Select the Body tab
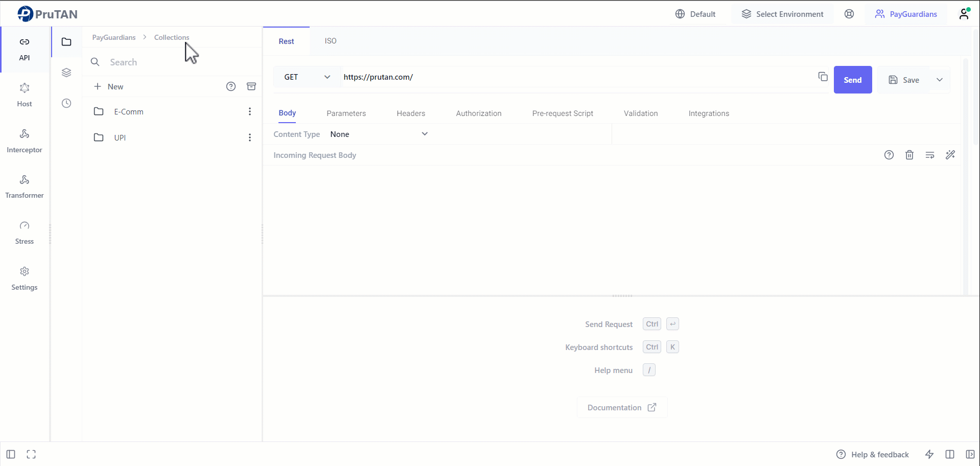Viewport: 980px width, 466px height. [x=287, y=113]
